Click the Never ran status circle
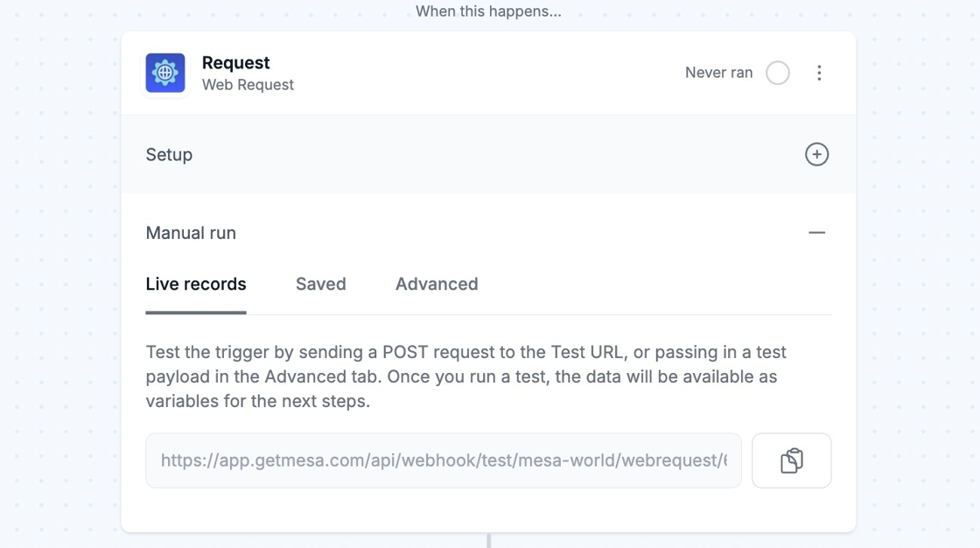Viewport: 980px width, 548px height. (x=778, y=73)
